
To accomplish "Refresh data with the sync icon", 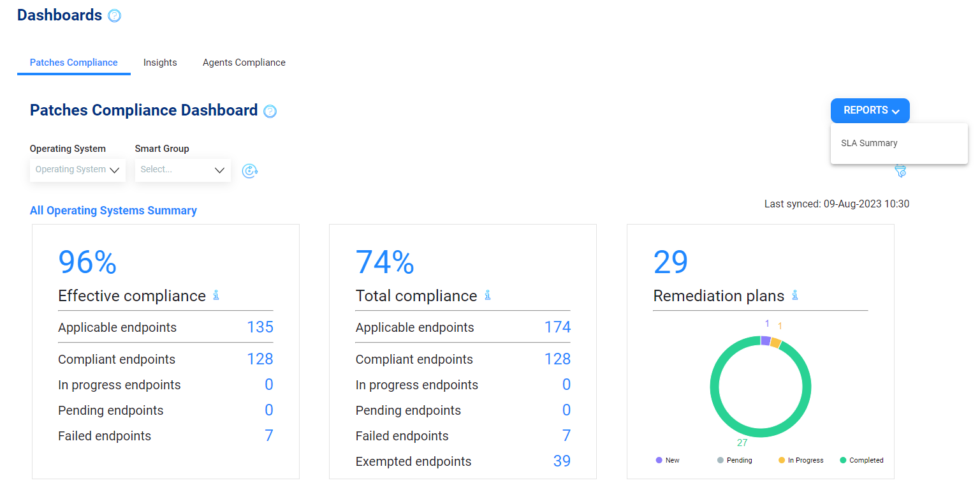I will click(249, 170).
